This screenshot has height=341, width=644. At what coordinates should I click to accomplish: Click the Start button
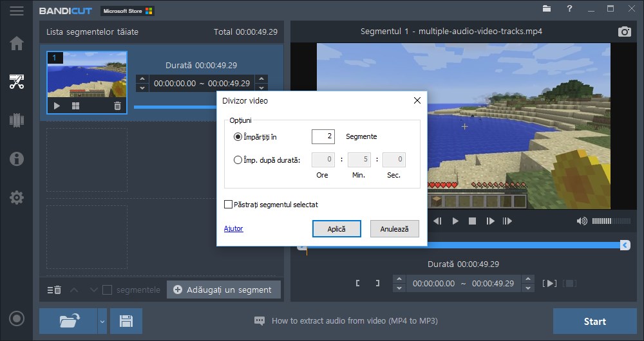[594, 321]
